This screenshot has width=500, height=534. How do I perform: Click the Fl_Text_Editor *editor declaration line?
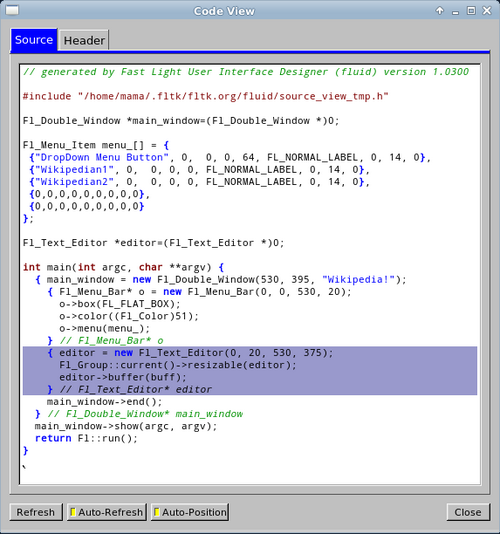(x=153, y=243)
